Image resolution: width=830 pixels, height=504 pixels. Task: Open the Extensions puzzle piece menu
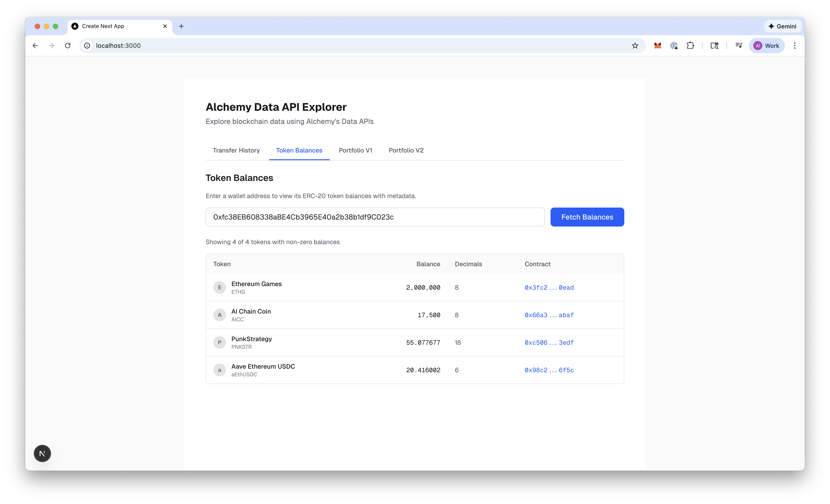(x=690, y=46)
